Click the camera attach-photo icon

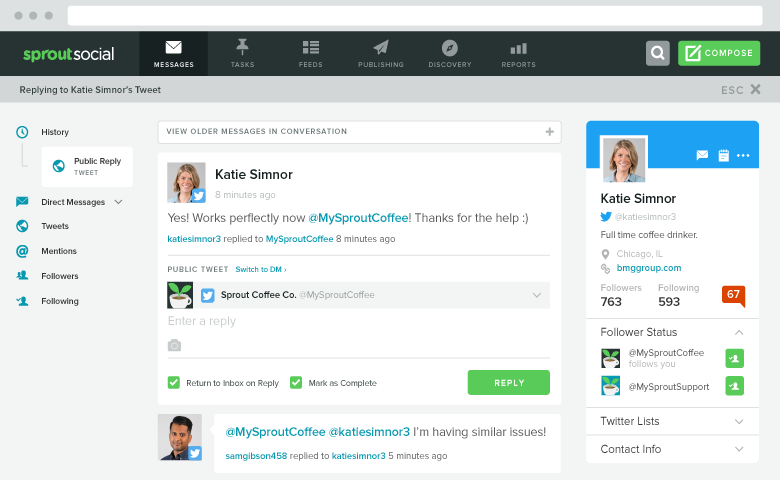pyautogui.click(x=175, y=345)
